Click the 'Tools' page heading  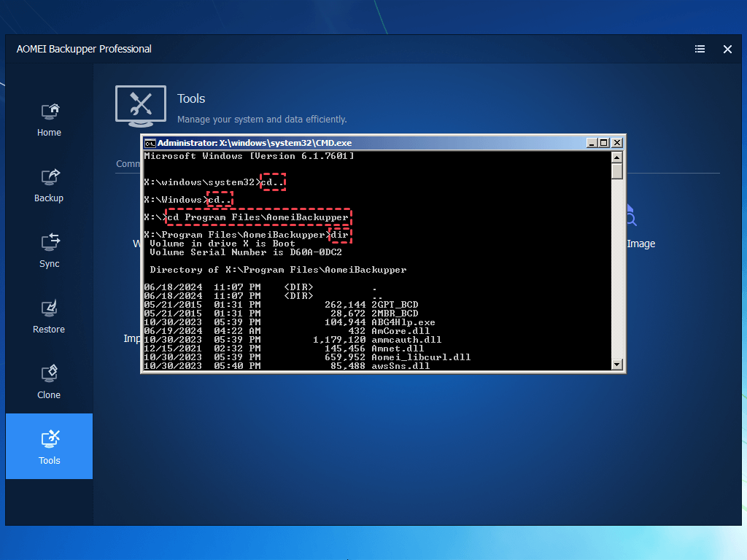[191, 98]
